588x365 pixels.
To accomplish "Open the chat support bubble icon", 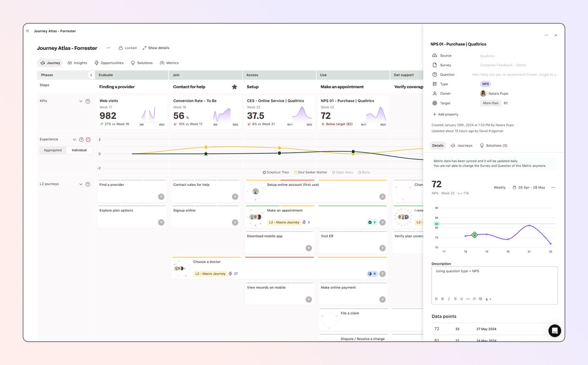I will pyautogui.click(x=555, y=331).
